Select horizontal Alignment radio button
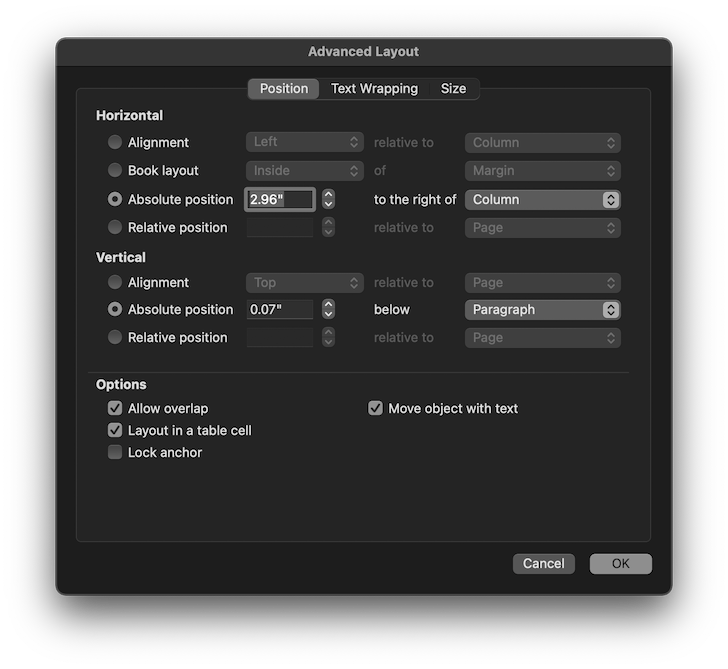This screenshot has width=728, height=669. 115,143
